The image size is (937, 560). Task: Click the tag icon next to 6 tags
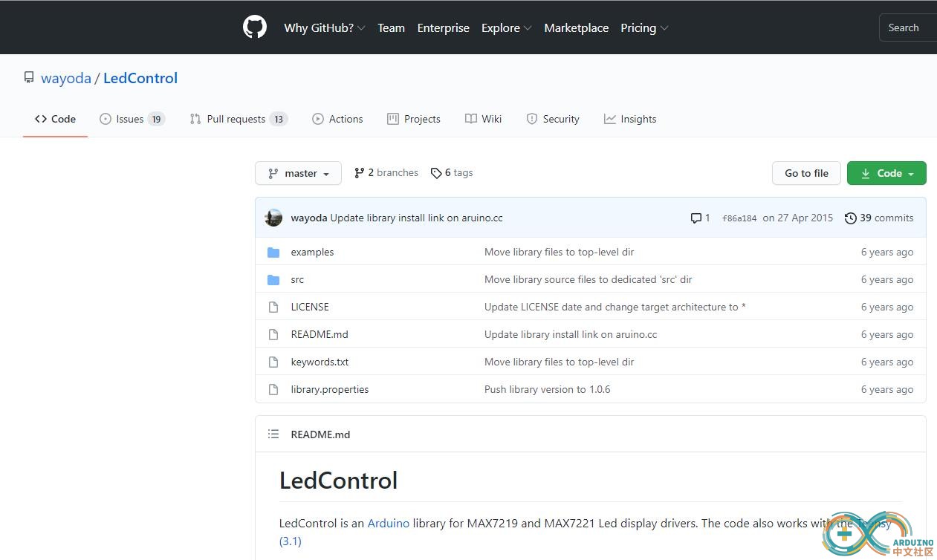pos(436,173)
